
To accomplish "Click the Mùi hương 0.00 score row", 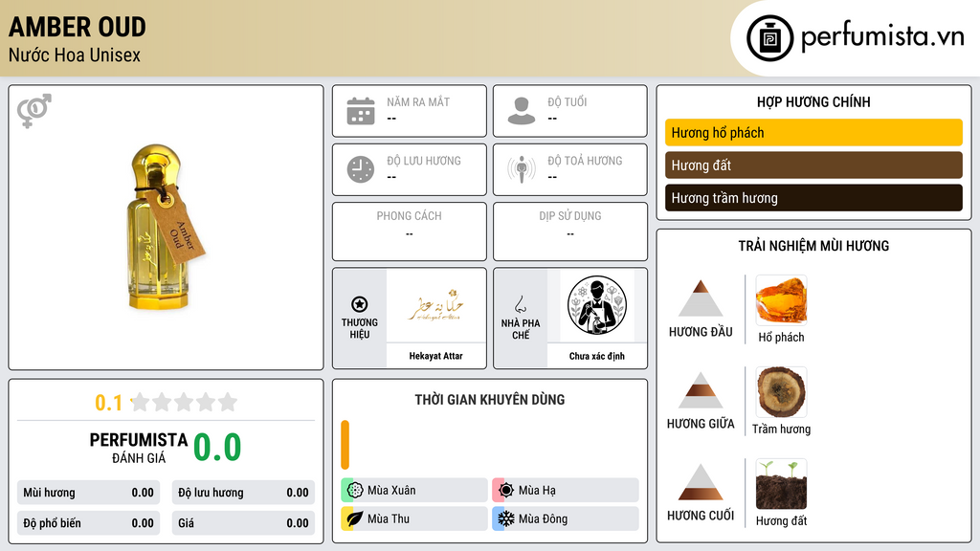I will pos(89,493).
